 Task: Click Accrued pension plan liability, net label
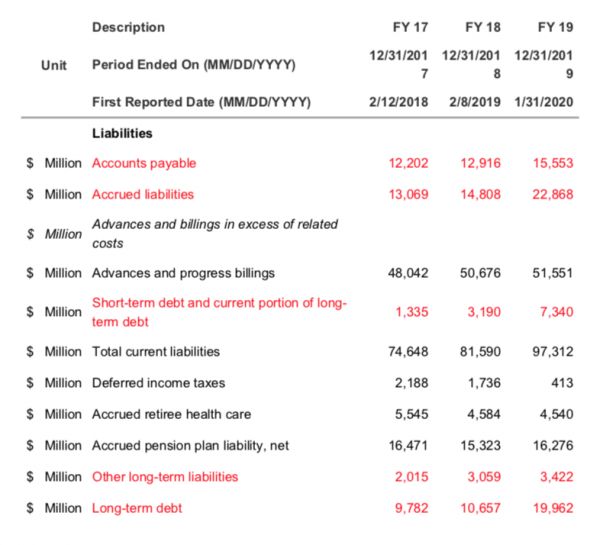pos(190,446)
